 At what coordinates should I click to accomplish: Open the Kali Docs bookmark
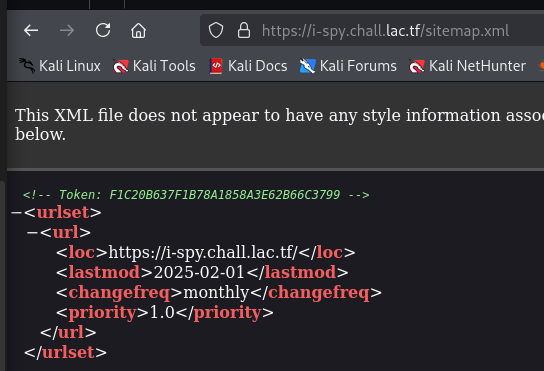pyautogui.click(x=248, y=66)
